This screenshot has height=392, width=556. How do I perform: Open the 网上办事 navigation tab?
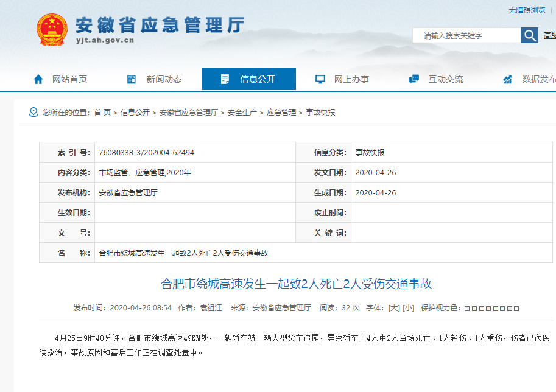pyautogui.click(x=342, y=79)
